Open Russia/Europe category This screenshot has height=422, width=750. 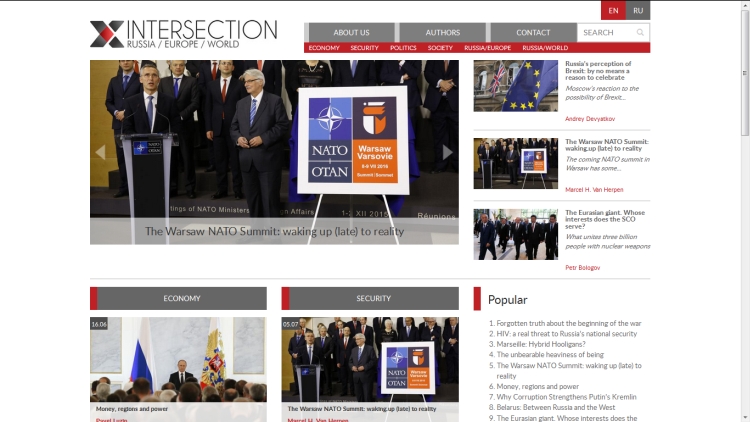pyautogui.click(x=487, y=48)
